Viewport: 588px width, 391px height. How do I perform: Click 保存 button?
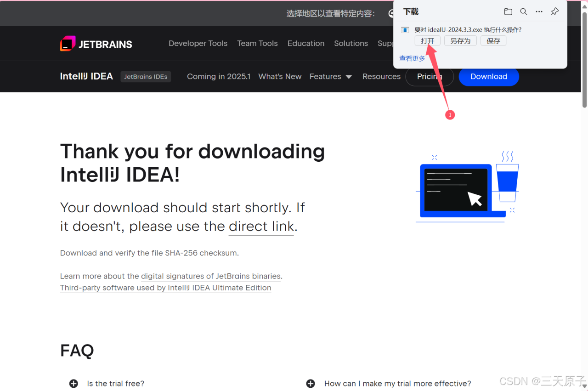493,41
